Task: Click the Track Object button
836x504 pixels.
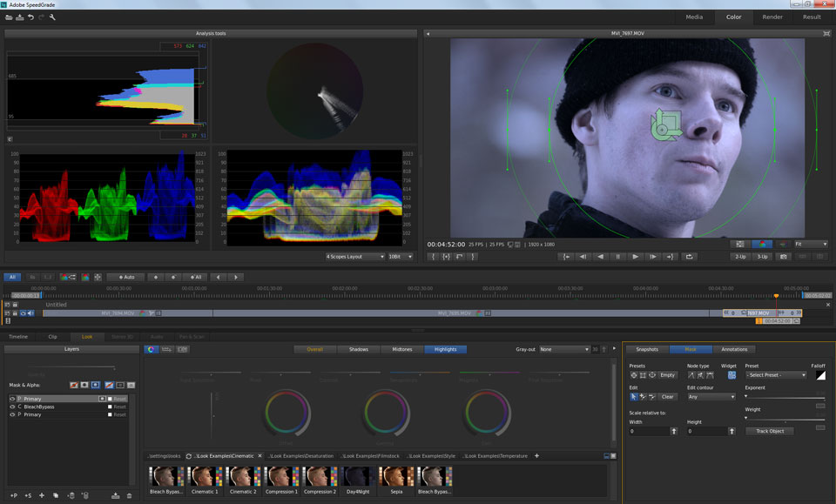Action: point(770,431)
